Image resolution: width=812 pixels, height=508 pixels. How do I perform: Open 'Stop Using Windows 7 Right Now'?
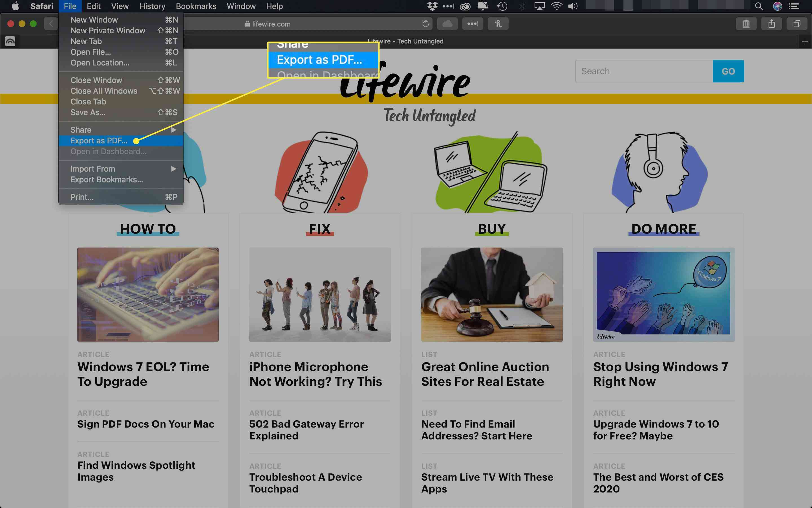[x=660, y=374]
